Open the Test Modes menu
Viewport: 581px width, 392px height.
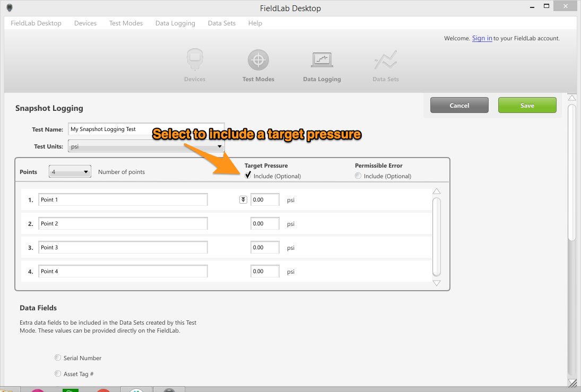coord(126,23)
